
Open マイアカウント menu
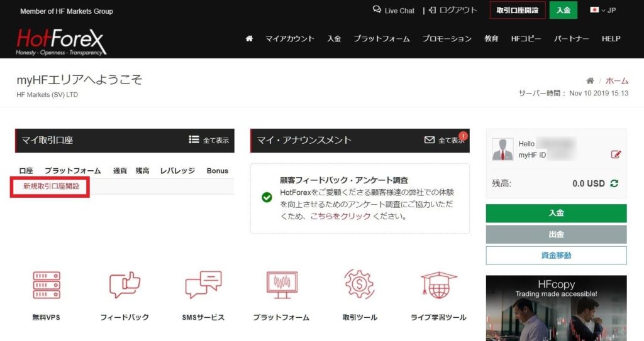289,38
